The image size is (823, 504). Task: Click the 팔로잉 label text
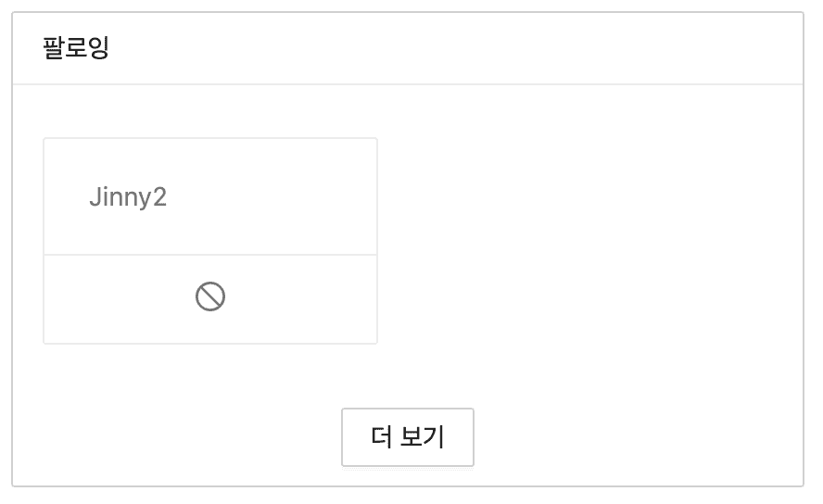click(76, 48)
